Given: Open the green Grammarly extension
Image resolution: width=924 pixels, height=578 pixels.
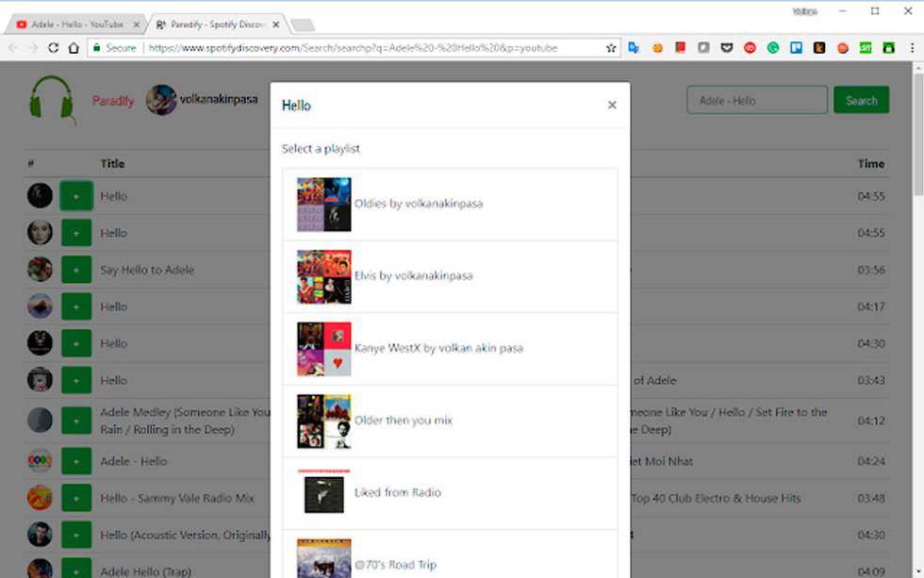Looking at the screenshot, I should click(x=773, y=48).
